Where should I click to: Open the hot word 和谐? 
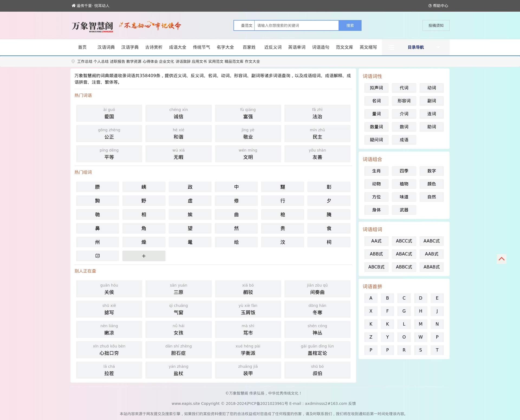178,133
